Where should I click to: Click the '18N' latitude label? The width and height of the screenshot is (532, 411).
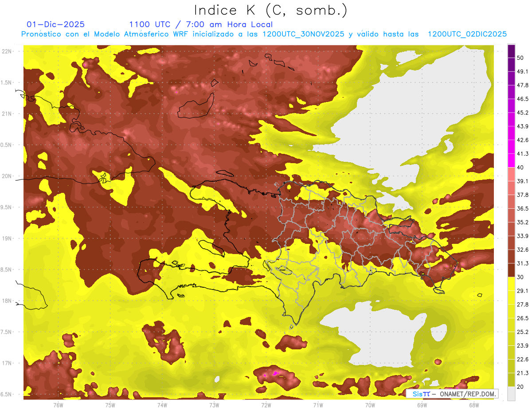[7, 301]
